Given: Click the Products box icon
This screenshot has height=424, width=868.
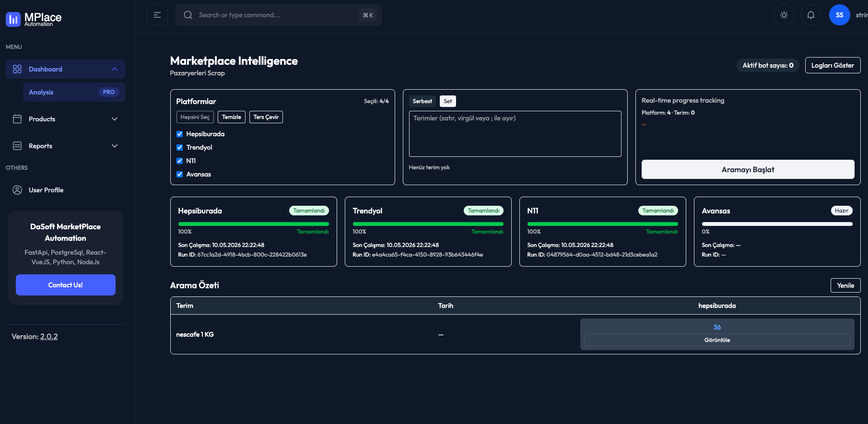Looking at the screenshot, I should point(17,119).
